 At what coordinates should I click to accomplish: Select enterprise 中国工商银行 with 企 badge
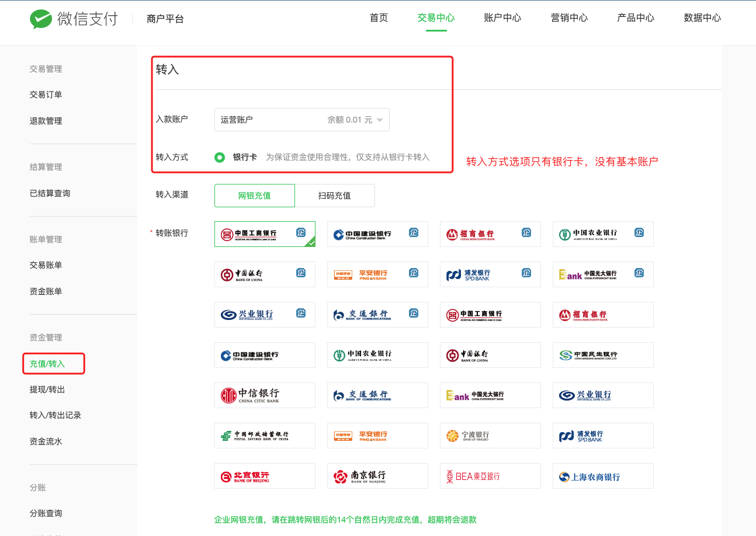click(265, 234)
